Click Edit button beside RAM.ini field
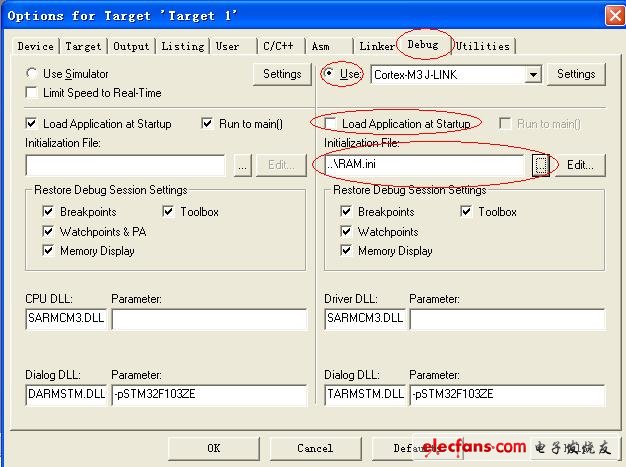The image size is (626, 467). (x=580, y=165)
